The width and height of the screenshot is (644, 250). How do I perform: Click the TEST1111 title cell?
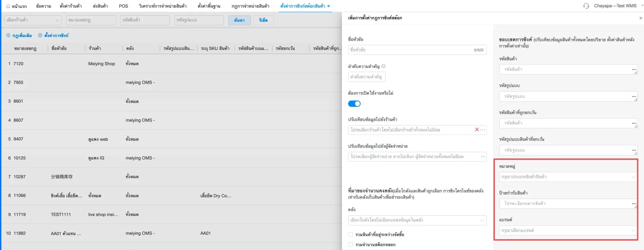coord(61,215)
